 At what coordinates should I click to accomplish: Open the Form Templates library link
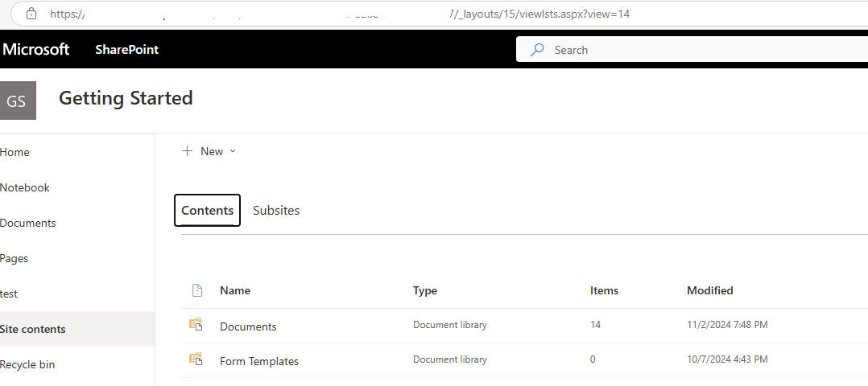(x=259, y=361)
